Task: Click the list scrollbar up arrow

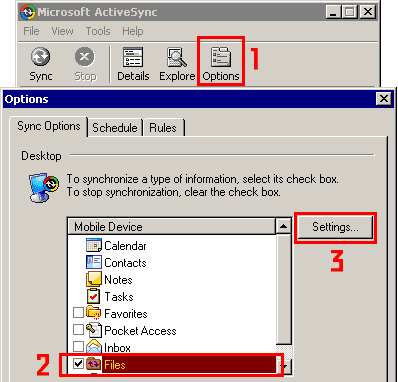Action: (x=284, y=226)
